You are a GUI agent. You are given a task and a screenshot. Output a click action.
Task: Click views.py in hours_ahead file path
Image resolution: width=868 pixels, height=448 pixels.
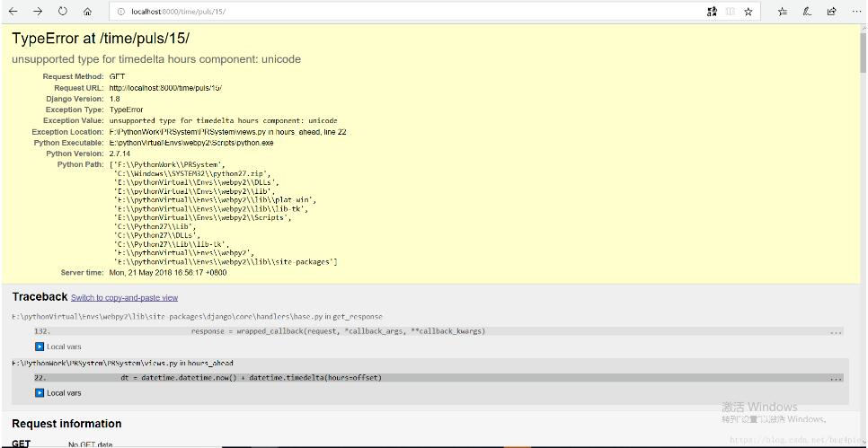pos(122,364)
